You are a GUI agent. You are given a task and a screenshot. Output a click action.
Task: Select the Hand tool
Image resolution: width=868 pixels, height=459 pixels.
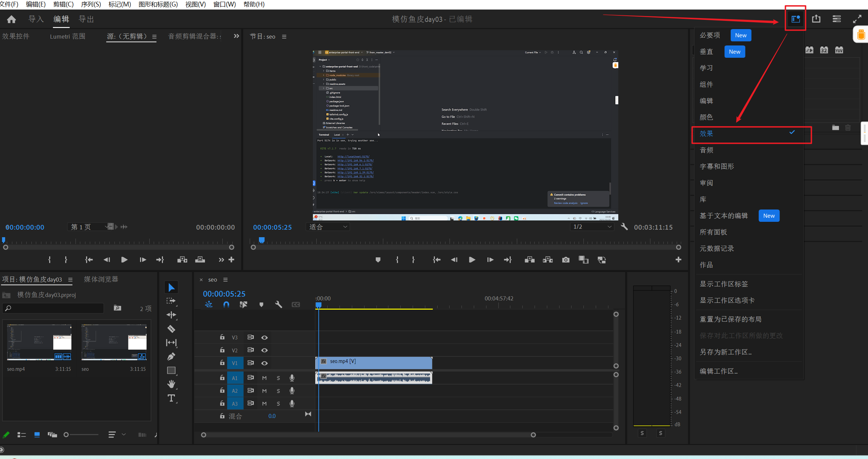pos(171,384)
